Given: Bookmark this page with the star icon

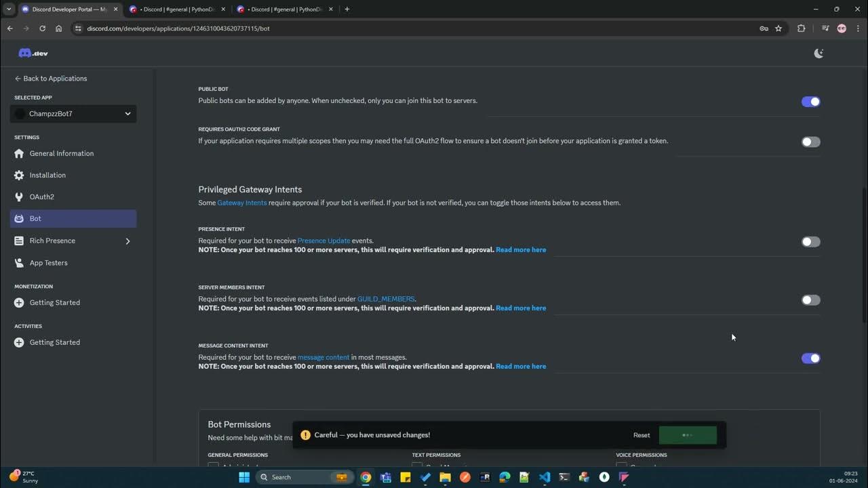Looking at the screenshot, I should coord(778,28).
